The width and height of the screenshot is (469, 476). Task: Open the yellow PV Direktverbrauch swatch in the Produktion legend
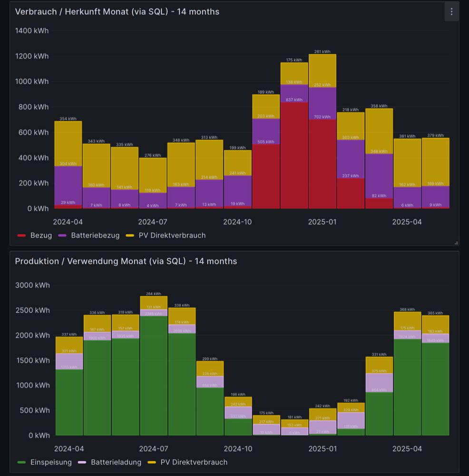point(152,462)
